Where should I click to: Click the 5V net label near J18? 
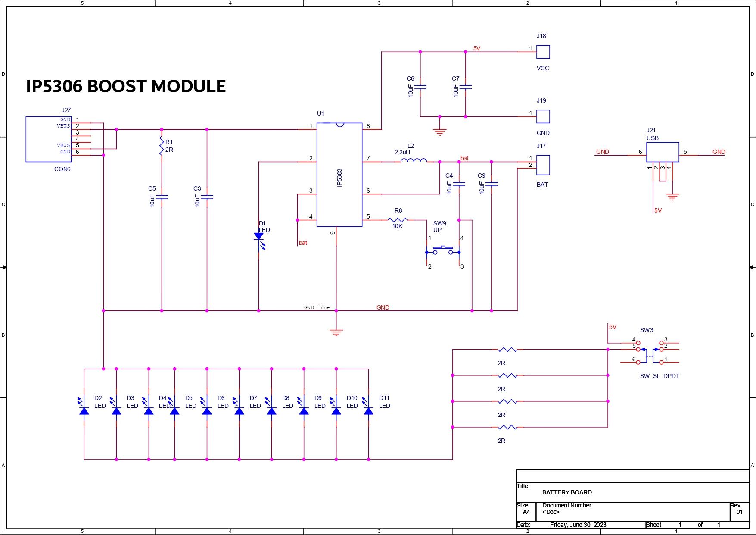[x=477, y=49]
